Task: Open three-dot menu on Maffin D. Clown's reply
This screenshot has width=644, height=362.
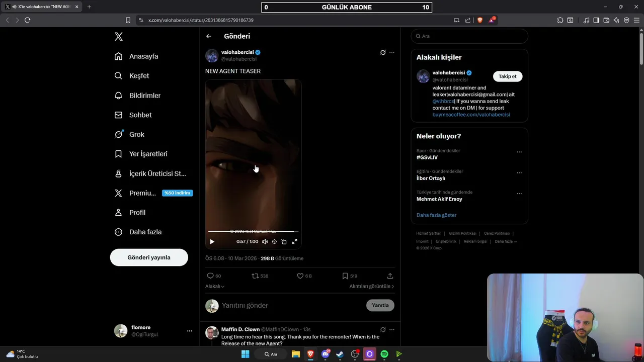Action: [x=392, y=330]
